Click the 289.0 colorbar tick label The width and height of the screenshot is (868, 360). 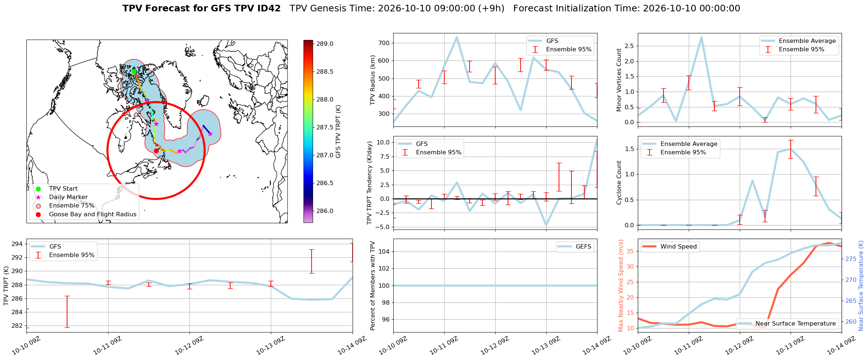pos(325,44)
